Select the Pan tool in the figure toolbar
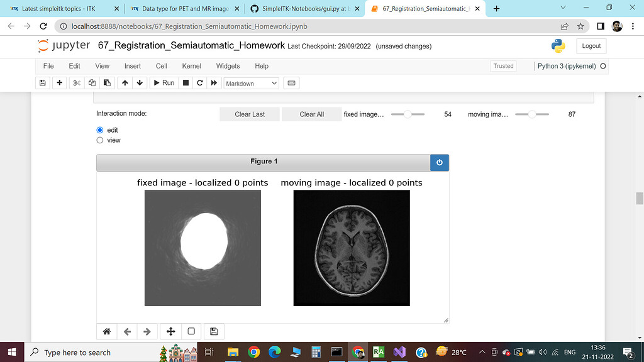The width and height of the screenshot is (644, 362). 170,331
